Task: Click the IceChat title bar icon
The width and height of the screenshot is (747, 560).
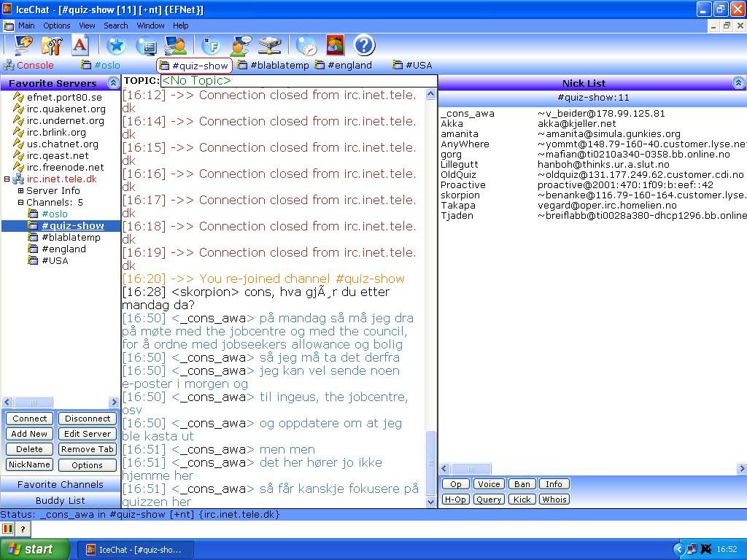Action: click(7, 9)
